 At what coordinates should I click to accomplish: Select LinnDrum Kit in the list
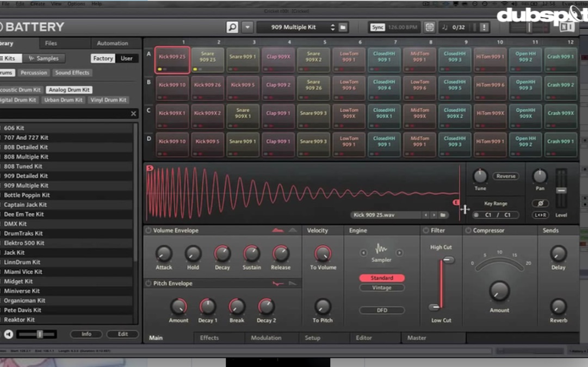[x=67, y=263]
